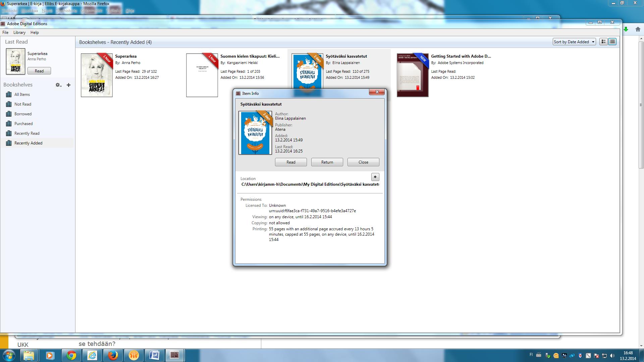Click UKK link on Firefox page
Viewport: 644px width, 362px height.
[23, 345]
